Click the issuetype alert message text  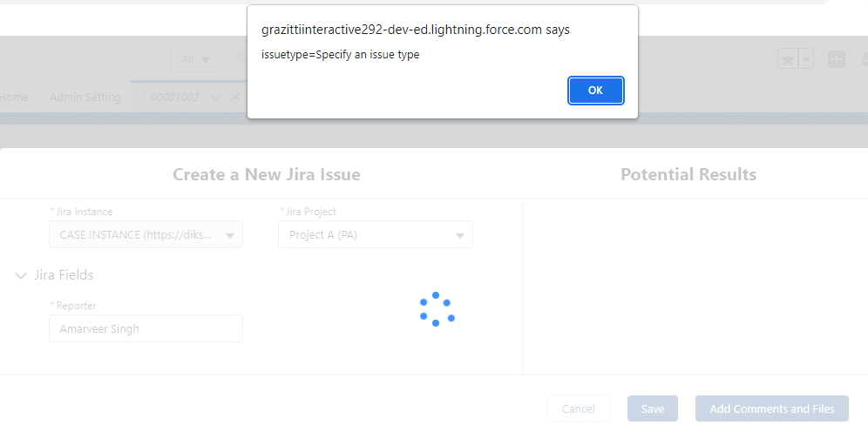(341, 55)
